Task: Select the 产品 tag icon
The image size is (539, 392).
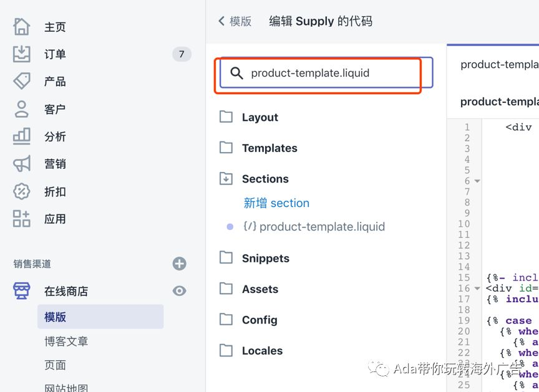Action: point(22,82)
